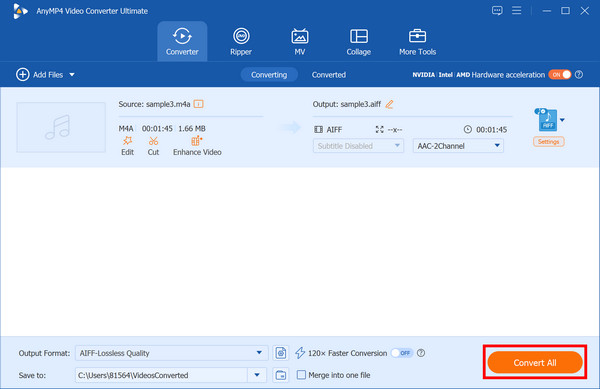Show the Converted list tab
600x389 pixels.
point(329,75)
